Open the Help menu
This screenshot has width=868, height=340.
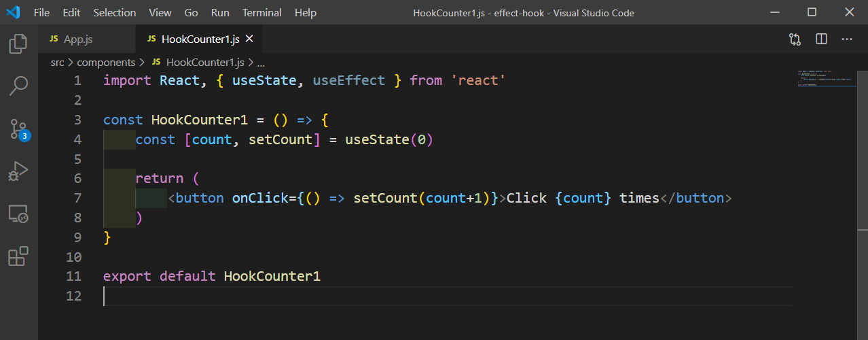[306, 12]
